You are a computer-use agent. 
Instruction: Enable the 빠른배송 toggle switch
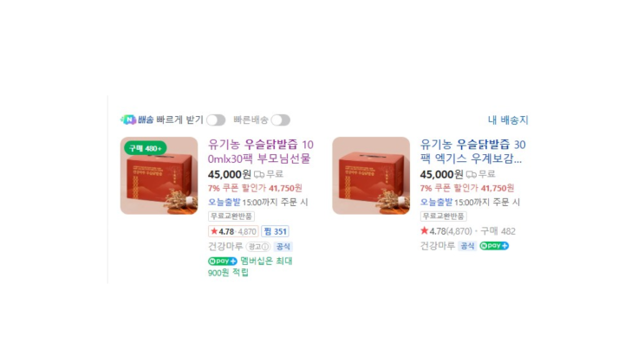pos(281,120)
